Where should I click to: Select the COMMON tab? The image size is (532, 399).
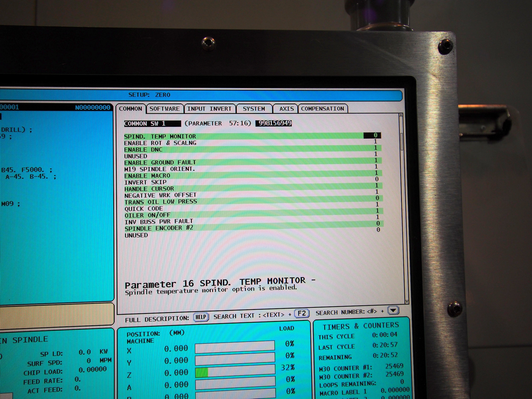pos(130,109)
